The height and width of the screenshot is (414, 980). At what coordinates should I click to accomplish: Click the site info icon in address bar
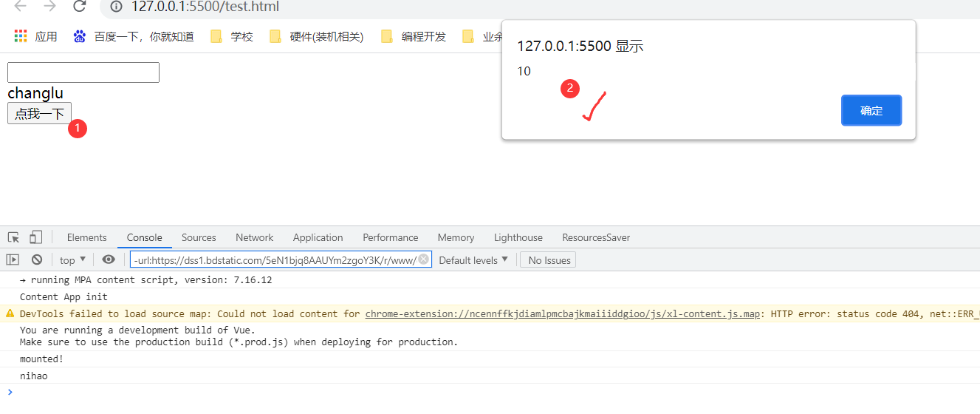(116, 7)
